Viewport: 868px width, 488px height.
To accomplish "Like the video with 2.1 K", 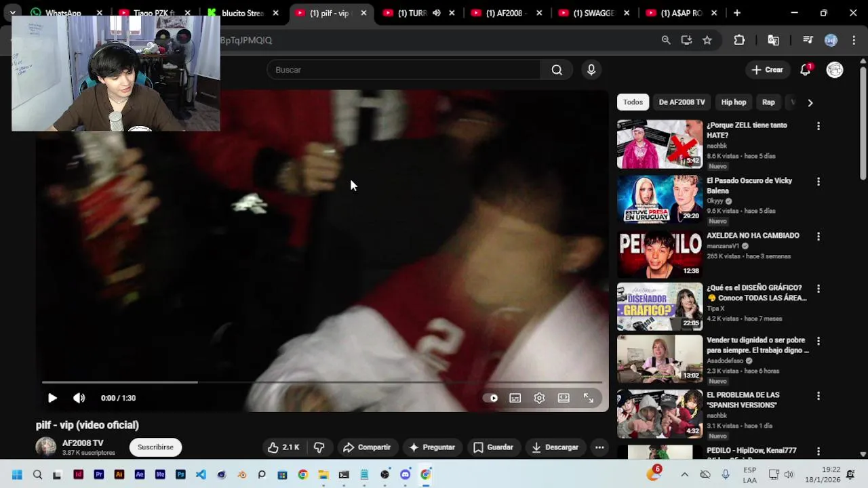I will (x=283, y=447).
